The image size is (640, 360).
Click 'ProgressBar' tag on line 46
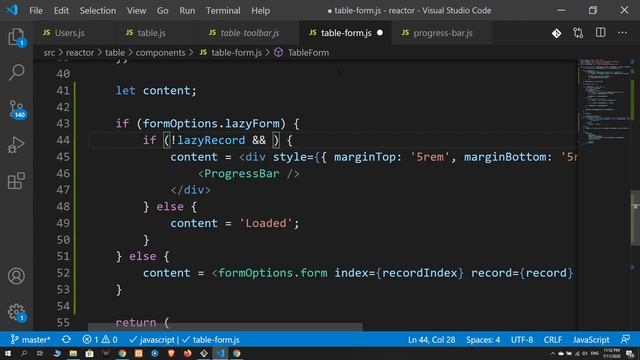pyautogui.click(x=242, y=173)
